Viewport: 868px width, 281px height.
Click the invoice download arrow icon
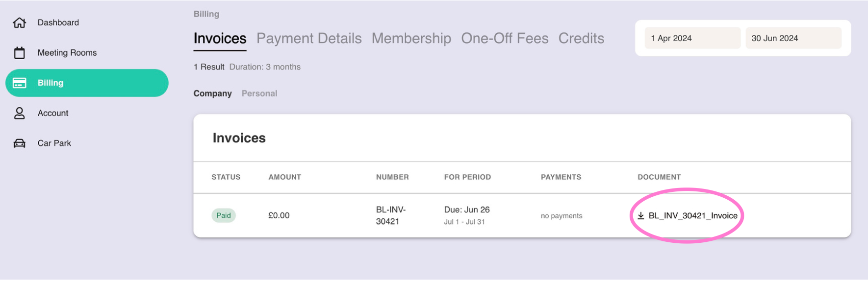tap(641, 215)
